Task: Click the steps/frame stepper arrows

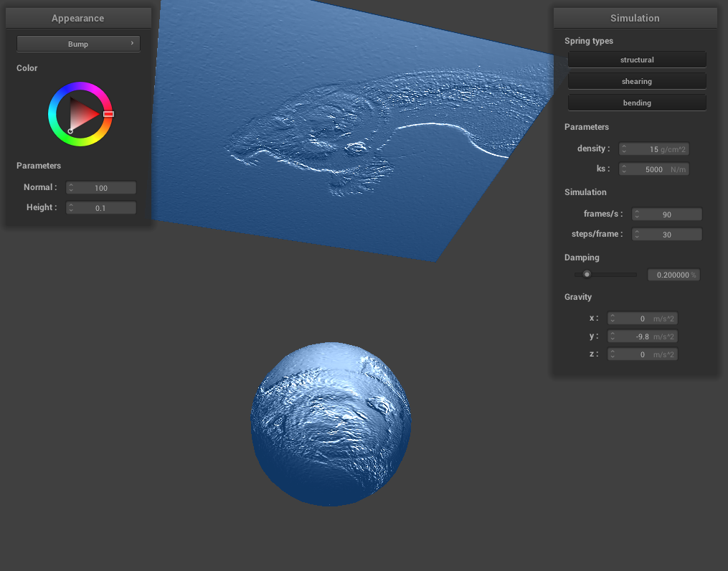Action: [x=637, y=235]
